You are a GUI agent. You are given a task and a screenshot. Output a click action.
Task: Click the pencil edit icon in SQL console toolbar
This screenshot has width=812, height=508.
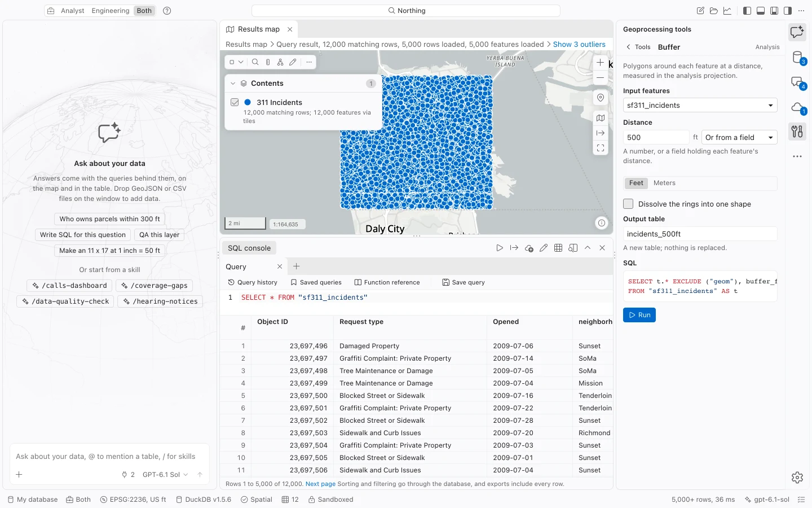[x=544, y=248]
